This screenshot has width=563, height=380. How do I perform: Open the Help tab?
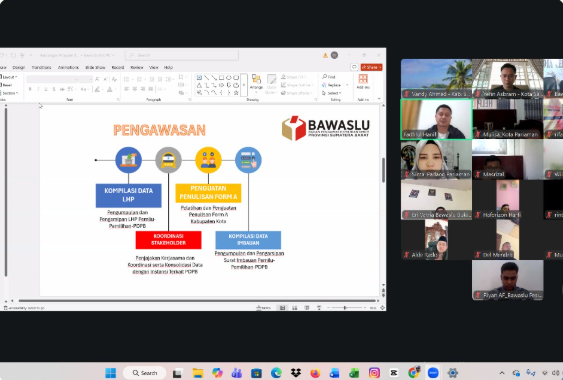point(168,68)
